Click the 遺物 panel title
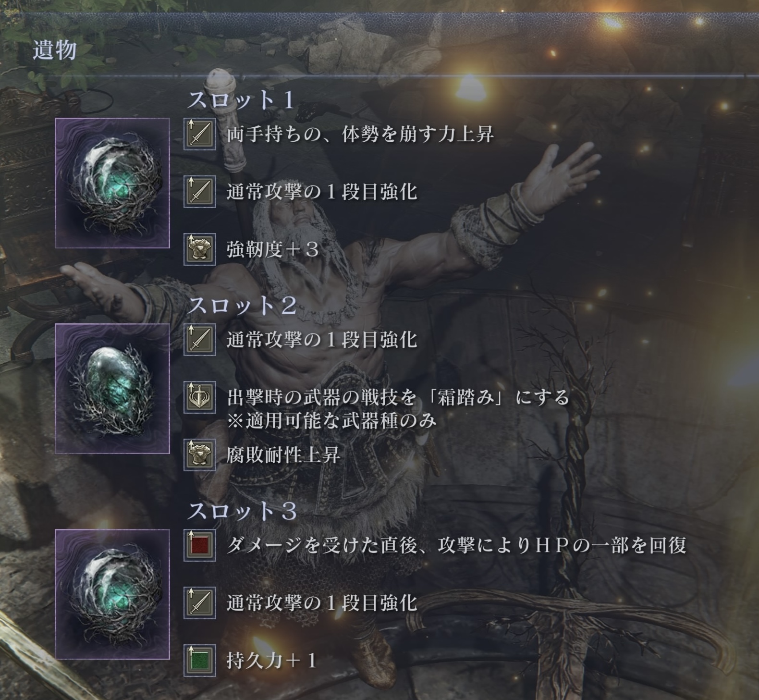 tap(54, 50)
